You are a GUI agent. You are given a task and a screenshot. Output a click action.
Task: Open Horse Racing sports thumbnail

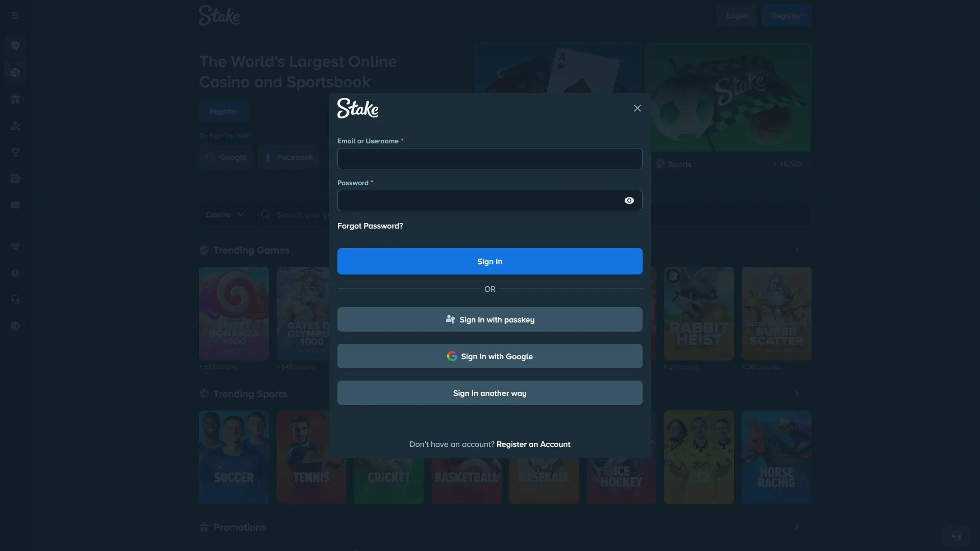(x=776, y=457)
